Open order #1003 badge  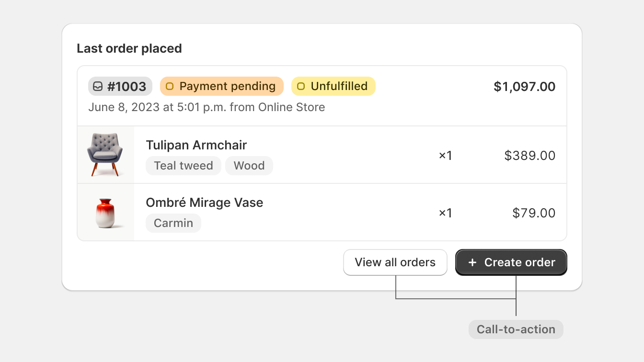click(x=120, y=87)
